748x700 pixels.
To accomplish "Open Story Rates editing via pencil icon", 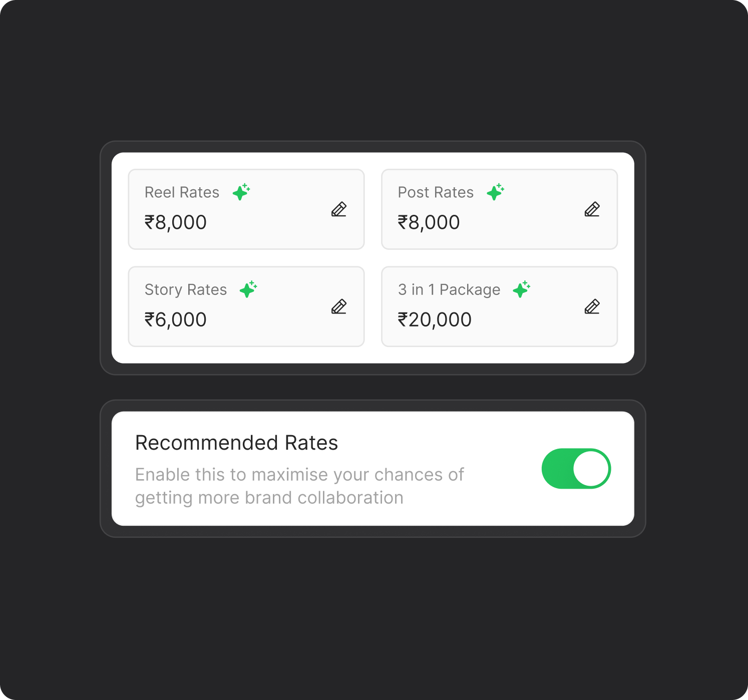I will [x=339, y=306].
